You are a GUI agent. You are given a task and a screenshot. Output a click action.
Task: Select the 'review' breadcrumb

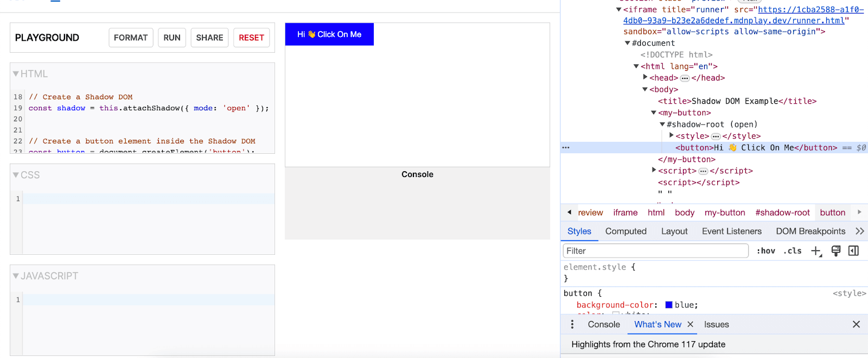coord(590,213)
